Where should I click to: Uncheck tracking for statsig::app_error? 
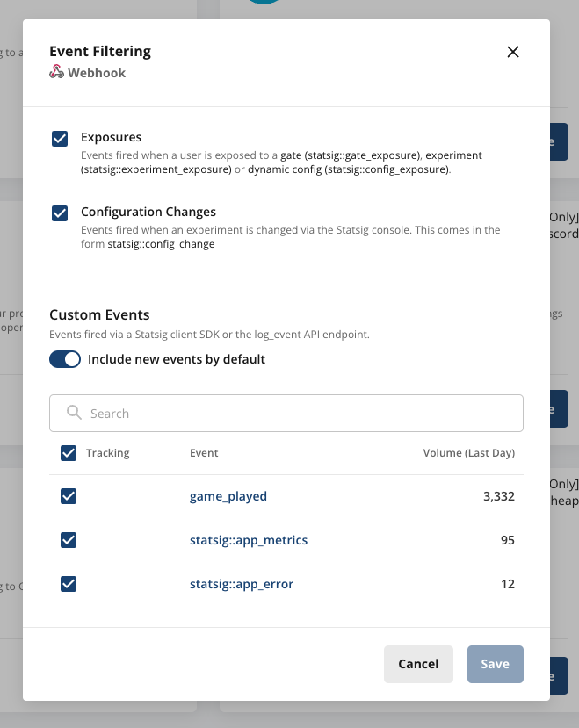[x=69, y=584]
